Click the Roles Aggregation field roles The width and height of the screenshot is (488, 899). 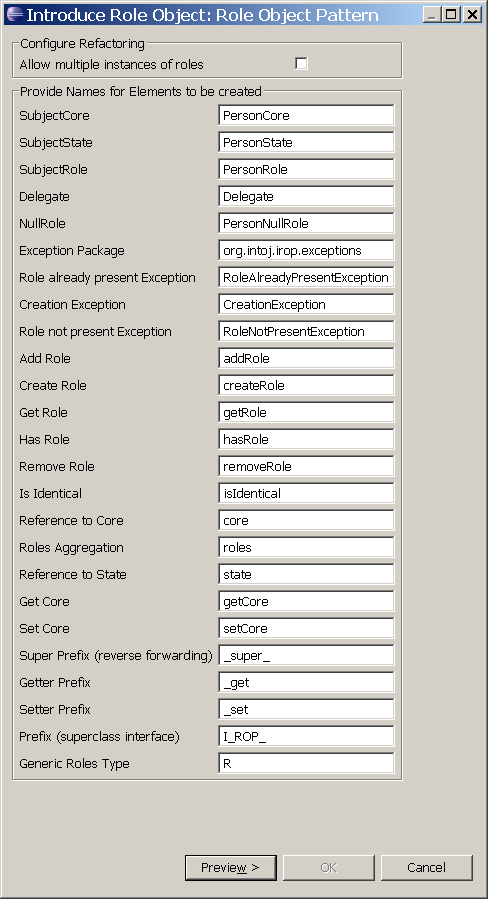click(306, 547)
